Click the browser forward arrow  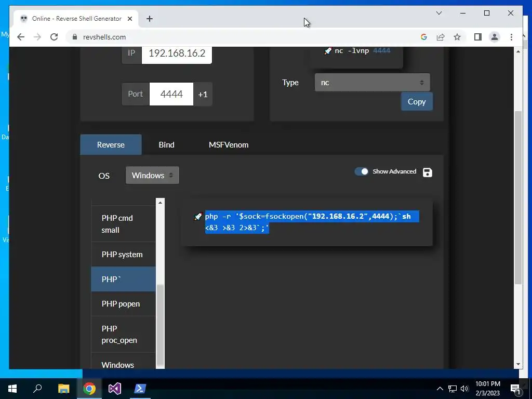(x=37, y=37)
